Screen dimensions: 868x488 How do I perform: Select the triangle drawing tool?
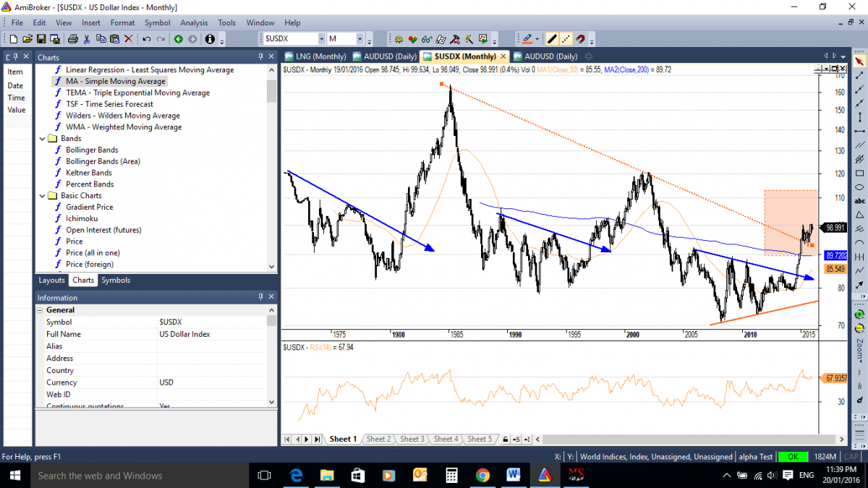tap(859, 215)
